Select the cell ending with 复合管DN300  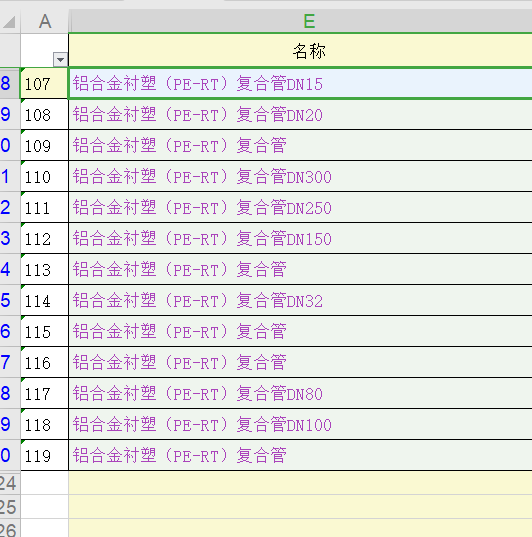(x=300, y=176)
